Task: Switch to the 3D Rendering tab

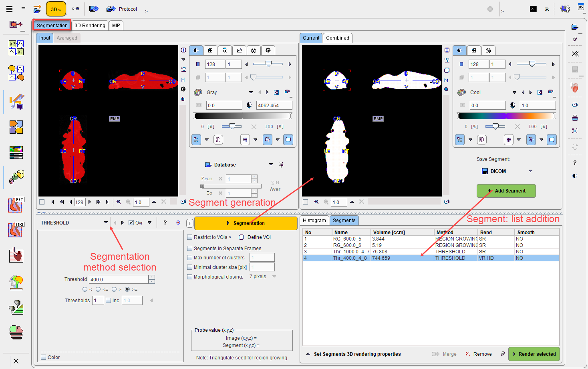Action: pyautogui.click(x=90, y=25)
